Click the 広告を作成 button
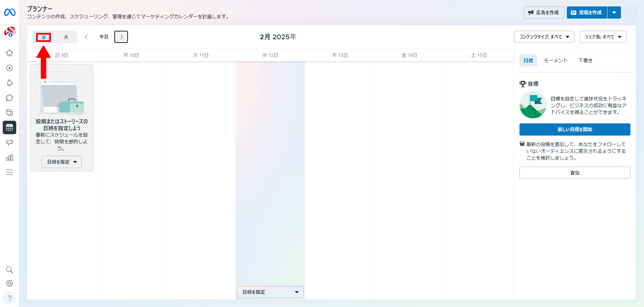 pyautogui.click(x=544, y=13)
